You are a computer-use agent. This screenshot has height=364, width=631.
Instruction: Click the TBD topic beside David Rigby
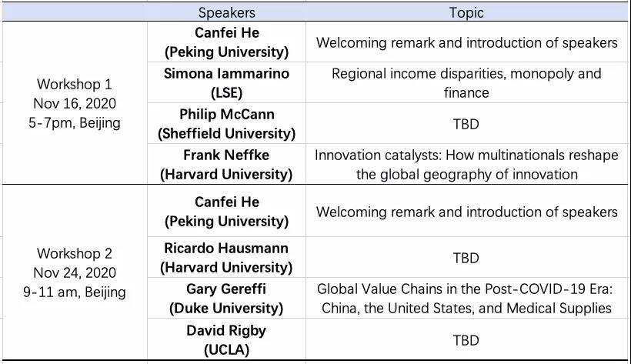pos(466,339)
